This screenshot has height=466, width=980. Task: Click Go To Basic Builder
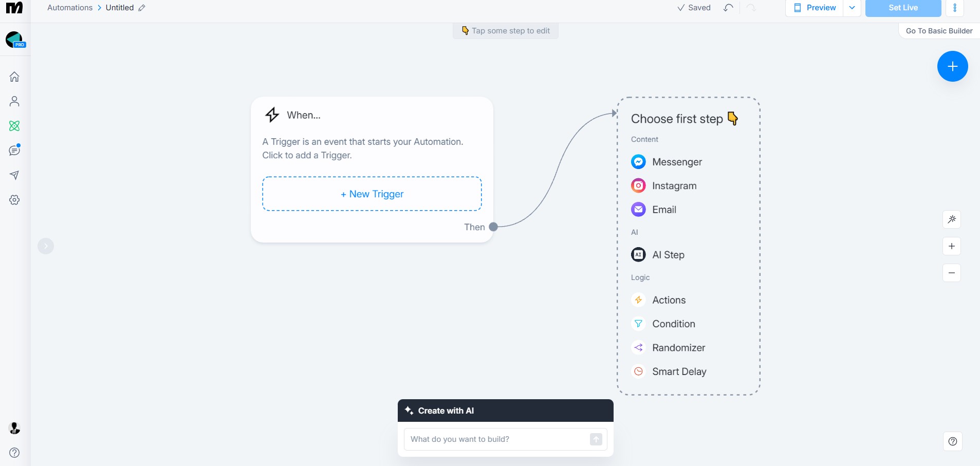(939, 31)
